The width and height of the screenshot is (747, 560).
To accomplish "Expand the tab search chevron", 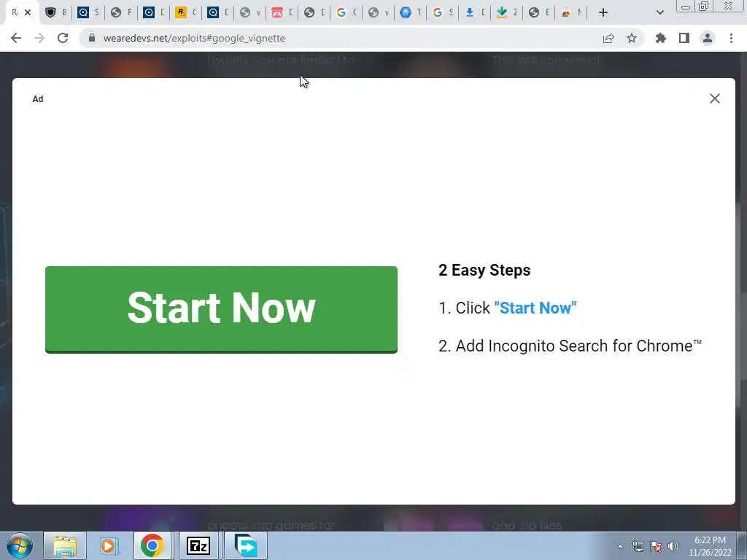I will tap(659, 13).
